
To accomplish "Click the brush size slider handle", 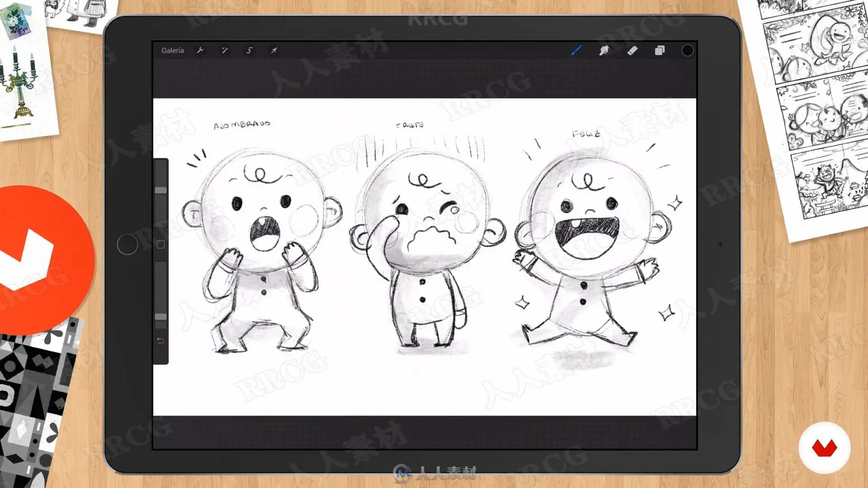I will click(161, 190).
